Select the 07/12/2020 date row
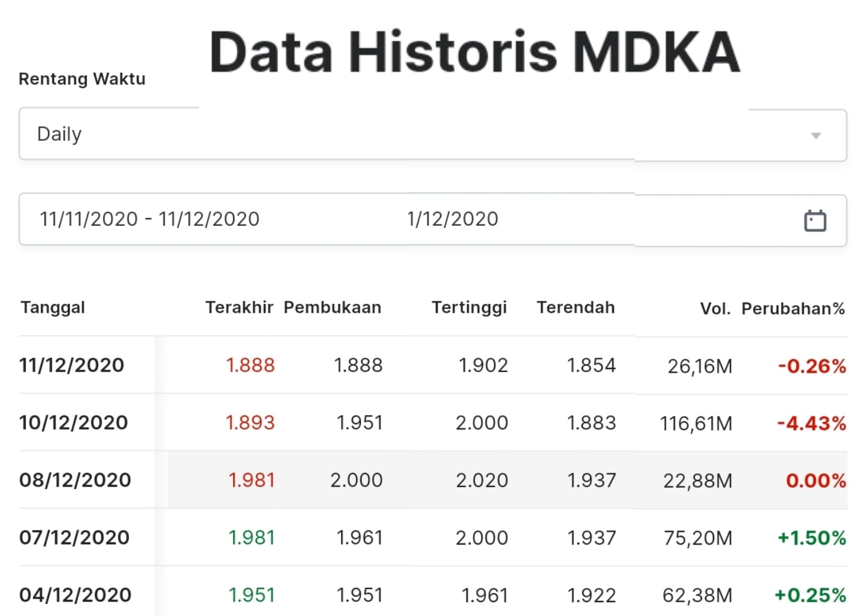864x616 pixels. coord(74,538)
